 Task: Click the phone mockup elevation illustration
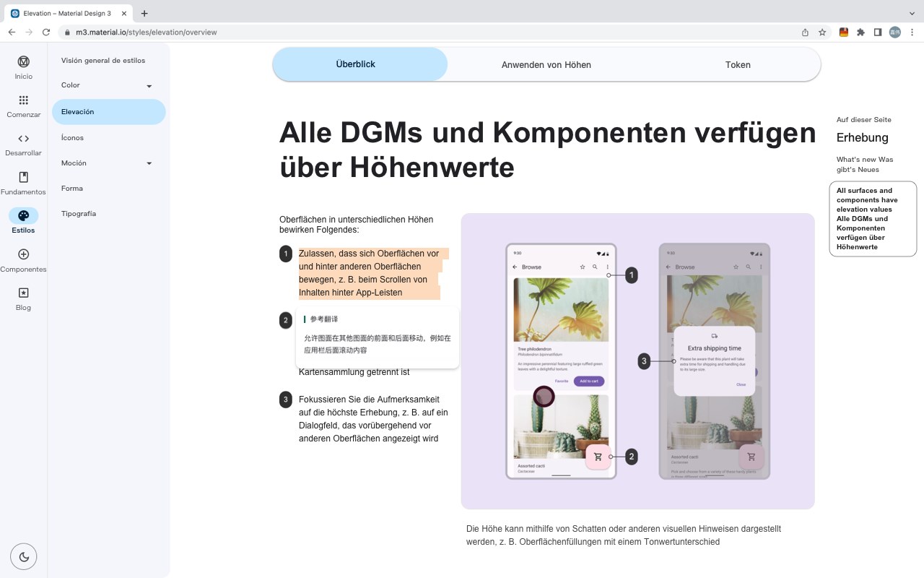tap(637, 361)
